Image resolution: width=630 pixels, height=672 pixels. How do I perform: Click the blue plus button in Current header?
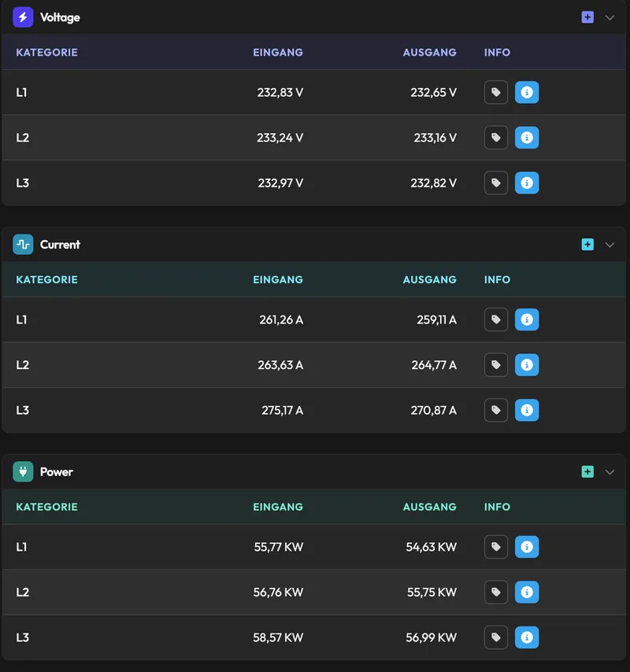point(587,244)
